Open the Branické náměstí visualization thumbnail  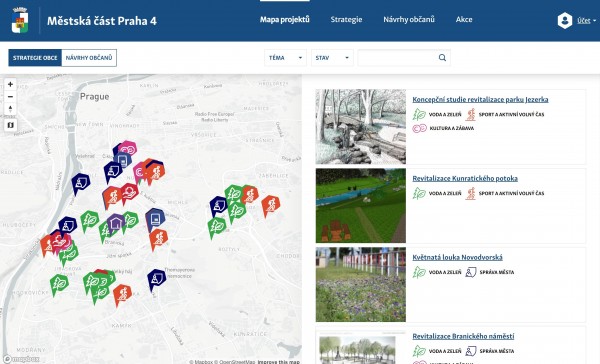coord(361,348)
